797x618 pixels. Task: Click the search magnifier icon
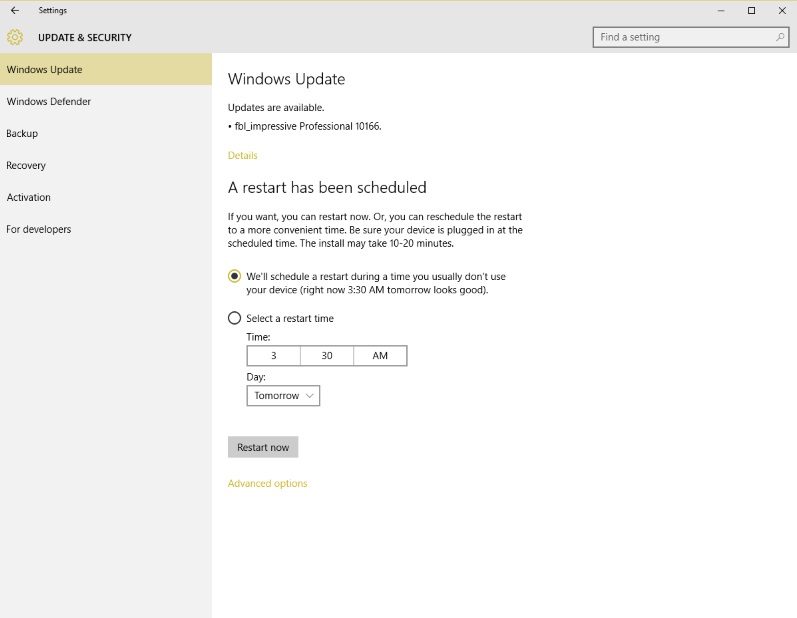[780, 37]
